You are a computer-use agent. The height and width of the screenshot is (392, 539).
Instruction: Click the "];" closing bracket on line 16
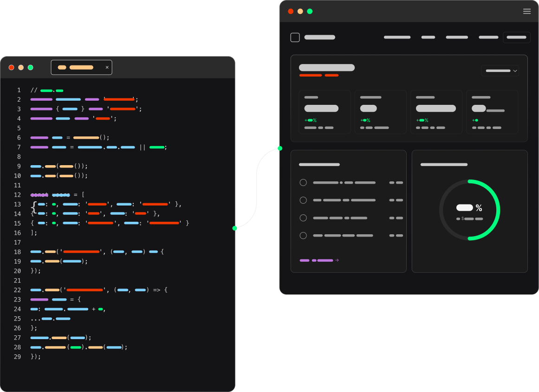coord(34,232)
